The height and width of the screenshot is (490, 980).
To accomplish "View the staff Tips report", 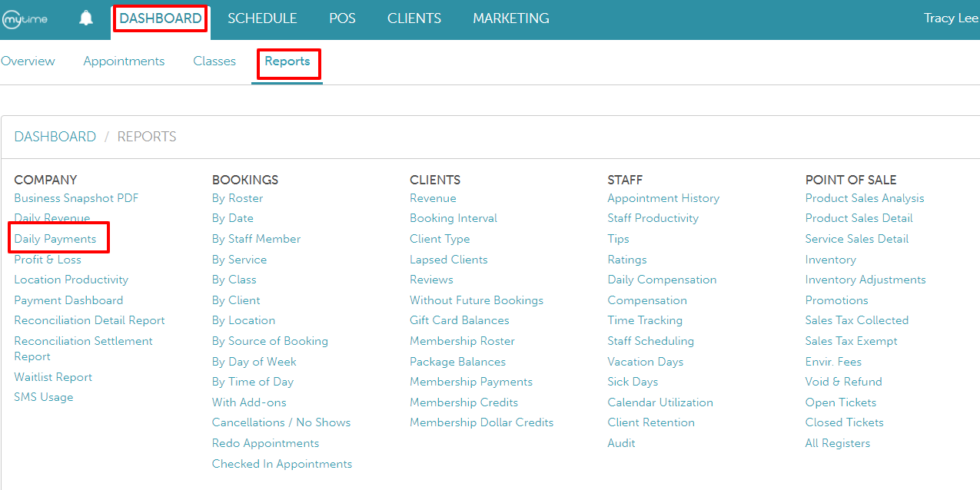I will (x=618, y=239).
